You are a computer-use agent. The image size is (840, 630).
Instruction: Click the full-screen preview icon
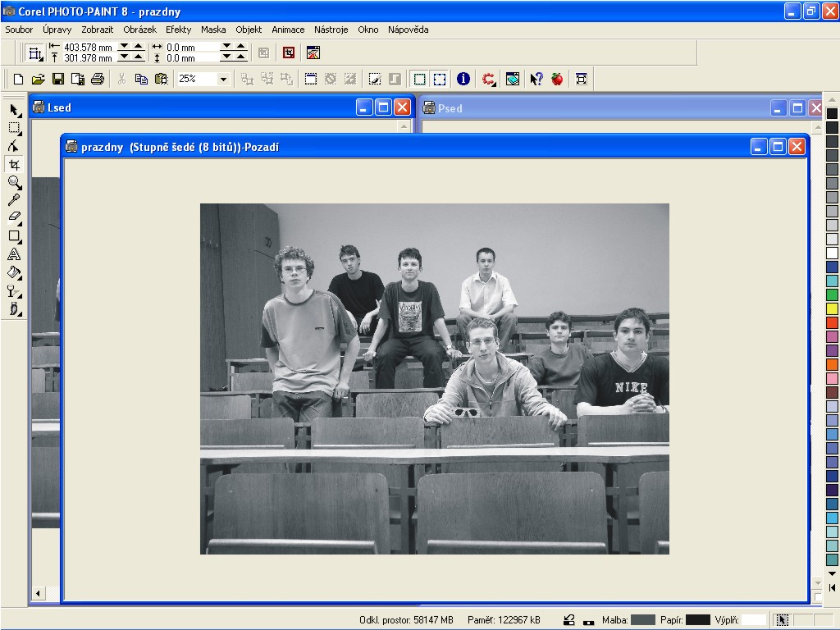coord(582,80)
